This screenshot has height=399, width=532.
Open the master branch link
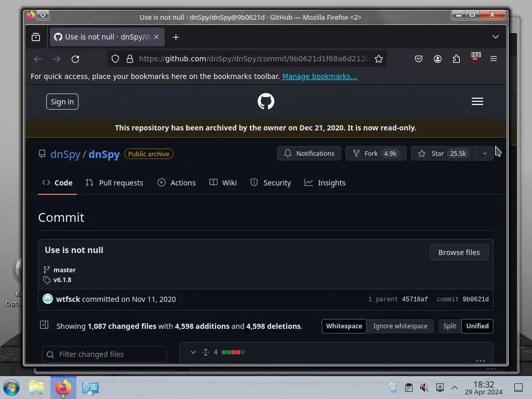[64, 270]
